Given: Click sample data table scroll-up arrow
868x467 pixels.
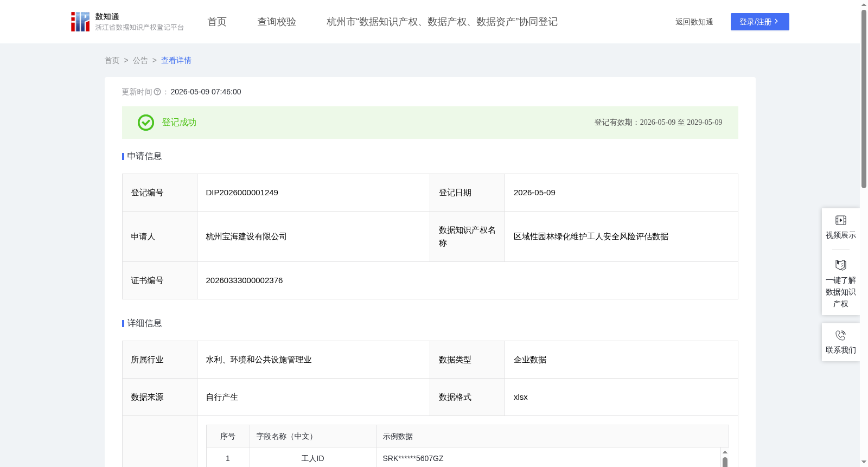Looking at the screenshot, I should (725, 452).
